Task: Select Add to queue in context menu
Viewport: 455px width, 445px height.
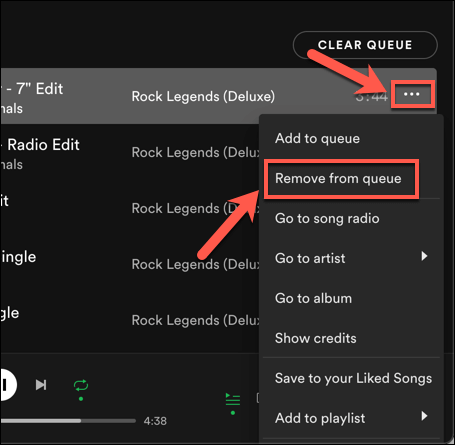Action: click(x=317, y=138)
